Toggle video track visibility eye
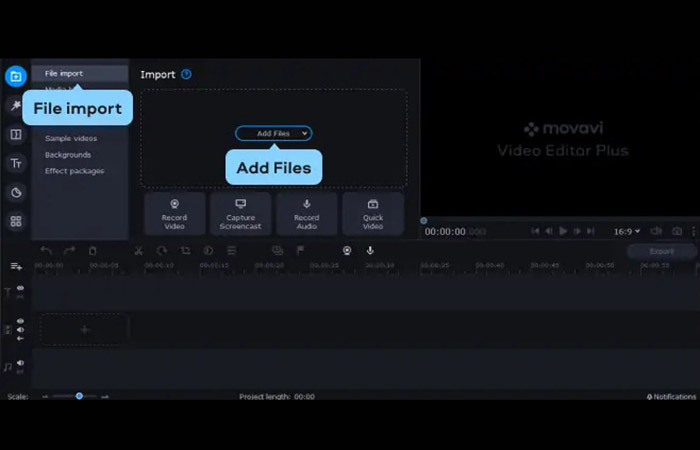The height and width of the screenshot is (450, 700). point(20,321)
